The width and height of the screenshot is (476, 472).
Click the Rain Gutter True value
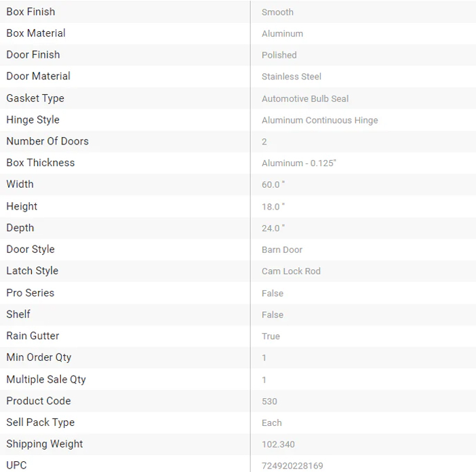point(271,336)
